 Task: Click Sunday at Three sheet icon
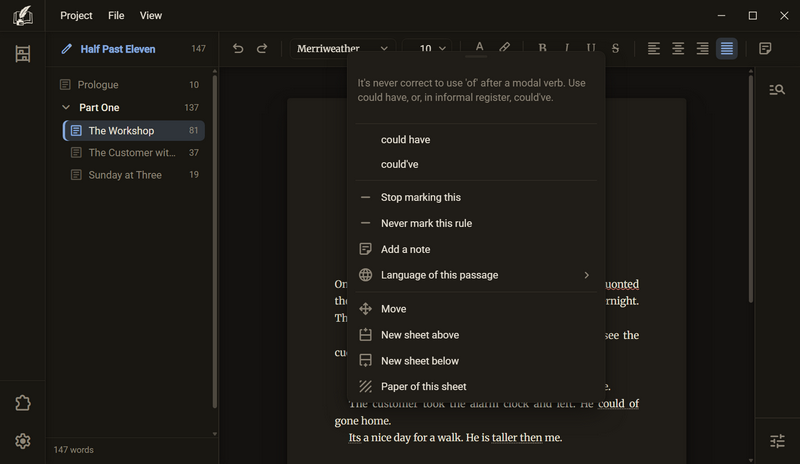tap(76, 175)
